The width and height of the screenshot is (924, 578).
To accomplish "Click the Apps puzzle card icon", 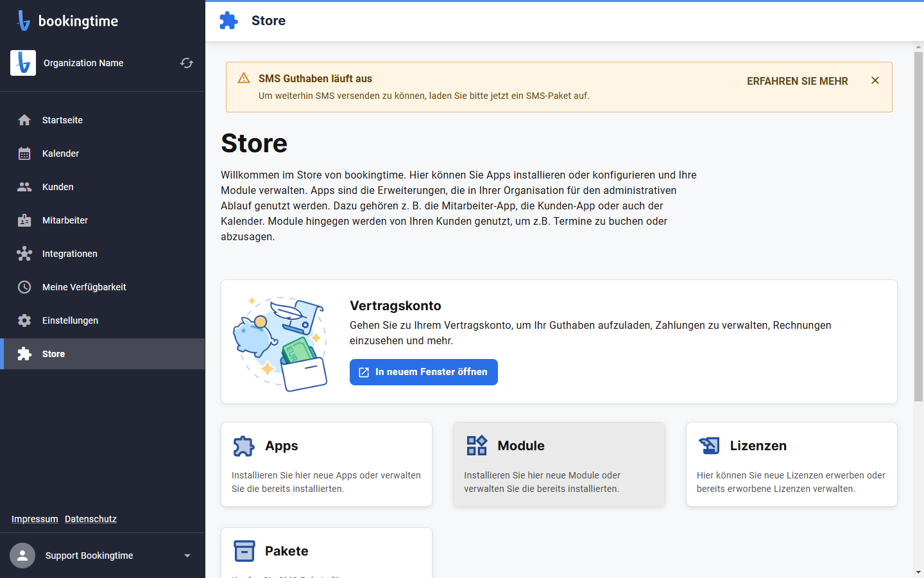I will point(243,446).
